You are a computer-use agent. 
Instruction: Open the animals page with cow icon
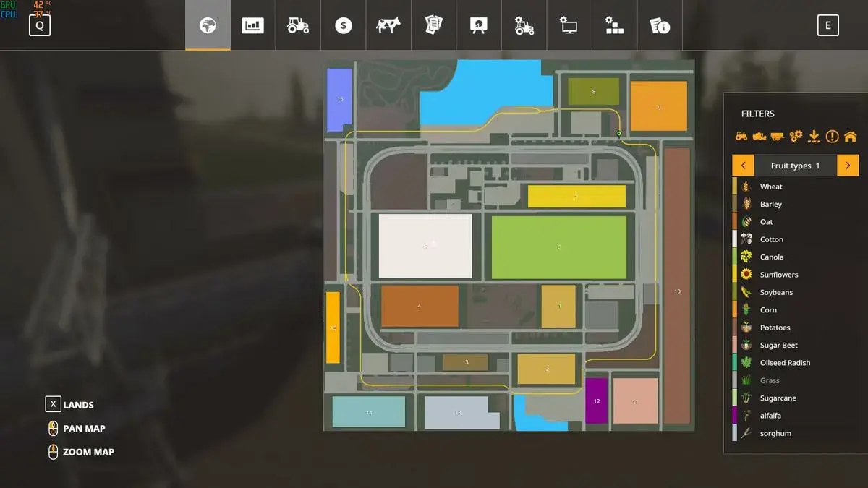tap(388, 25)
